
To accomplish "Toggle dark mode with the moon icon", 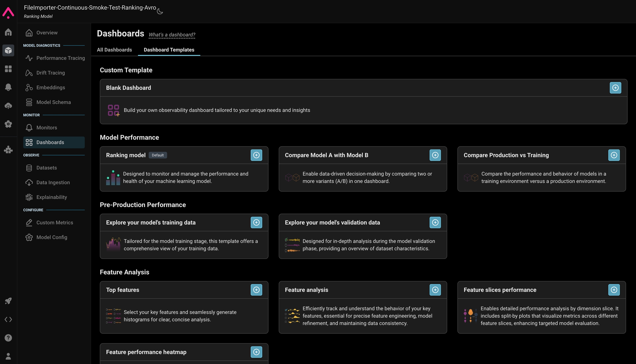I will click(160, 11).
